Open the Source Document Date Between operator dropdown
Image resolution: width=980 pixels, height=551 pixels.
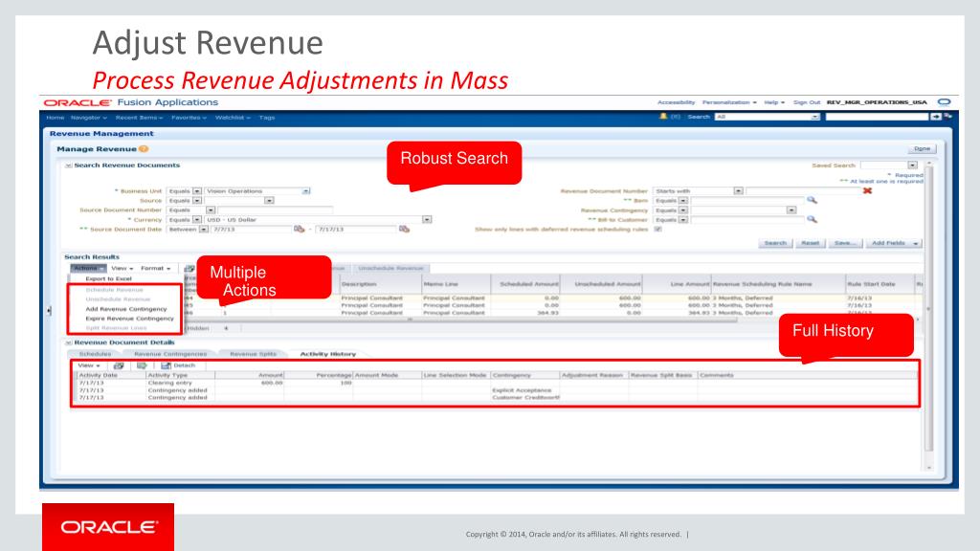coord(203,230)
